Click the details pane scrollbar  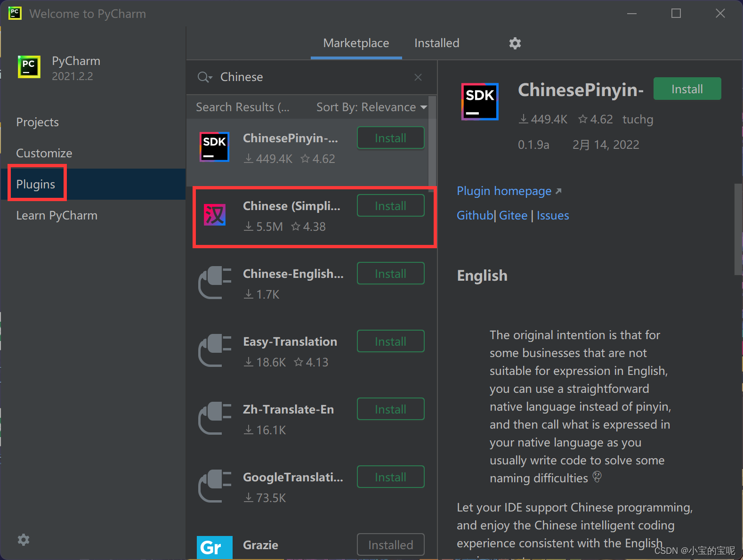(x=738, y=229)
